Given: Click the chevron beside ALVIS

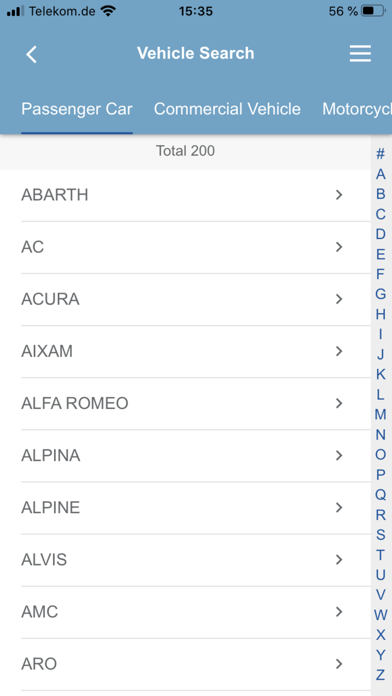Looking at the screenshot, I should click(339, 560).
